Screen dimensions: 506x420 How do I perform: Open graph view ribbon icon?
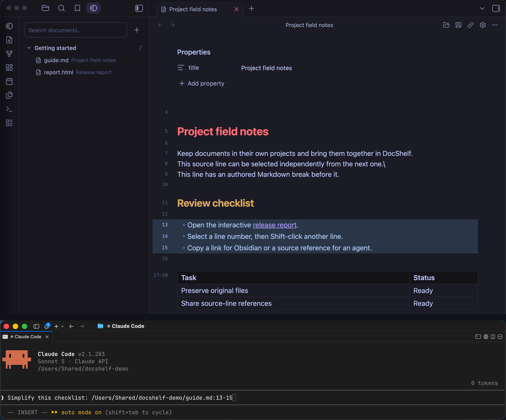[x=9, y=54]
